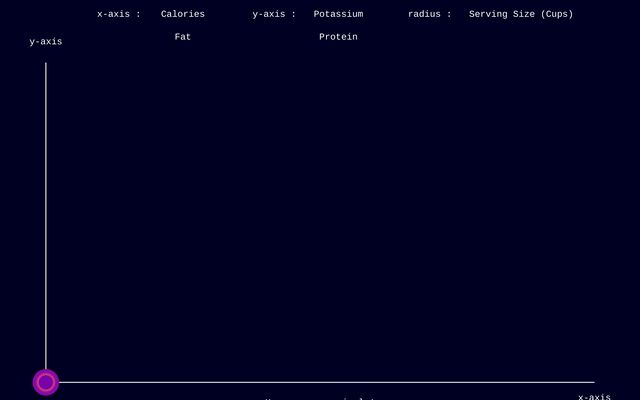Click the midpoint of the x-axis line
Image resolution: width=640 pixels, height=400 pixels.
tap(320, 382)
